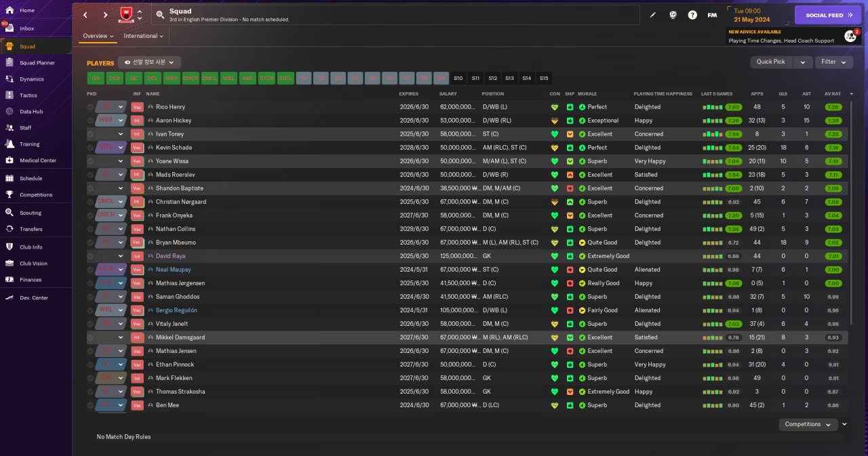The image size is (868, 456).
Task: Open the Filter dropdown
Action: click(833, 62)
